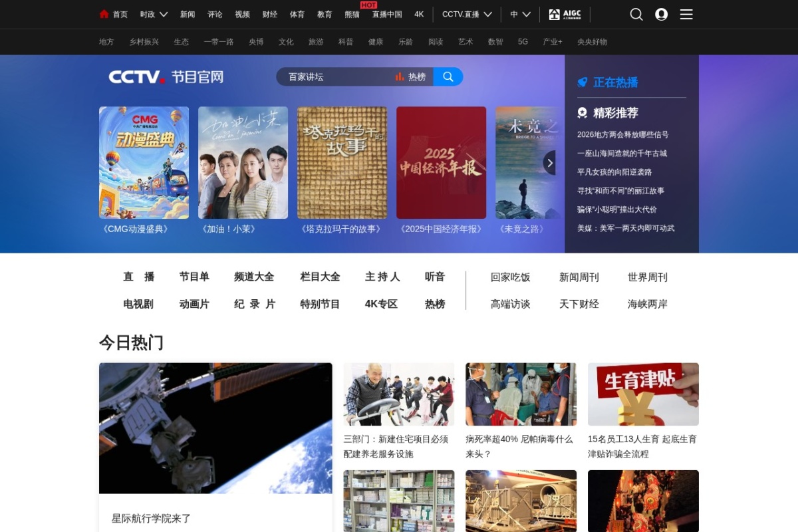Open the search magnifier icon in top bar
This screenshot has height=532, width=798.
pos(636,14)
